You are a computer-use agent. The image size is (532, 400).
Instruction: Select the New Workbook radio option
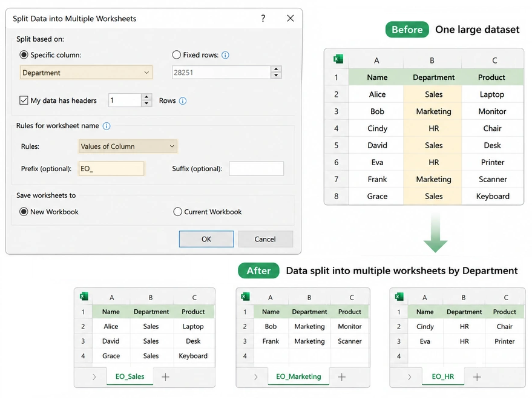pos(24,212)
